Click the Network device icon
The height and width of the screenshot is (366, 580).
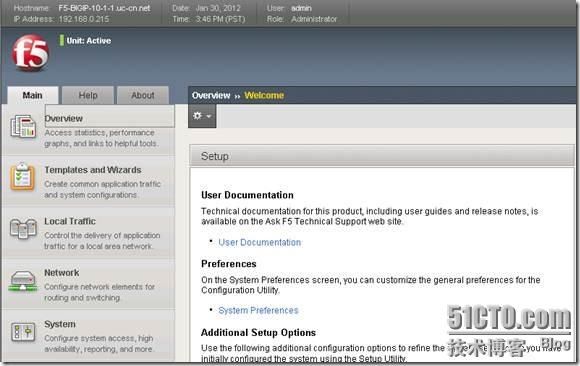pos(23,281)
